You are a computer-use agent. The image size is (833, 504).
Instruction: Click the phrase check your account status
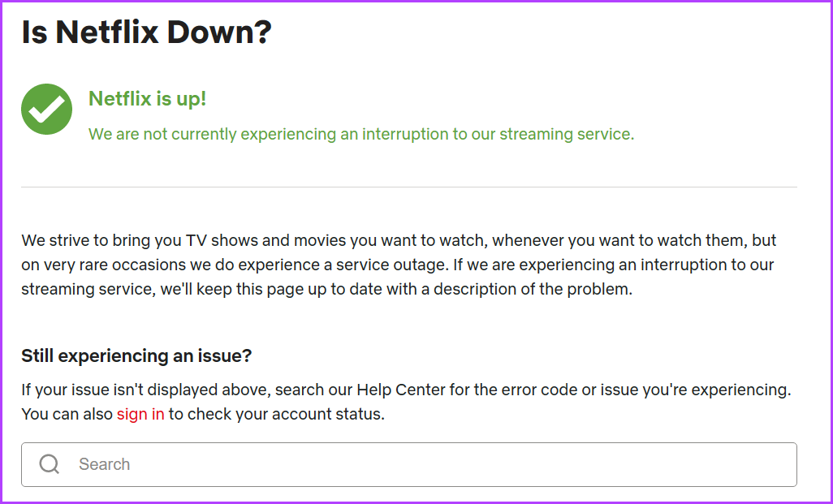click(286, 414)
